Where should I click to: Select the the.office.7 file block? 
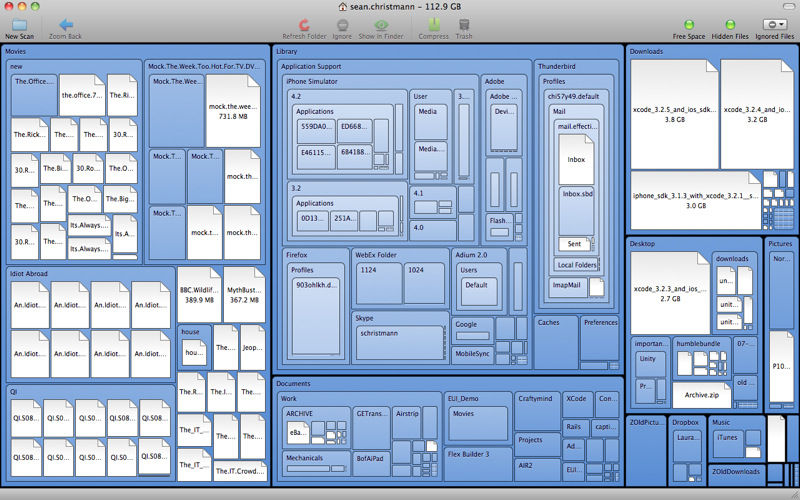pos(82,95)
